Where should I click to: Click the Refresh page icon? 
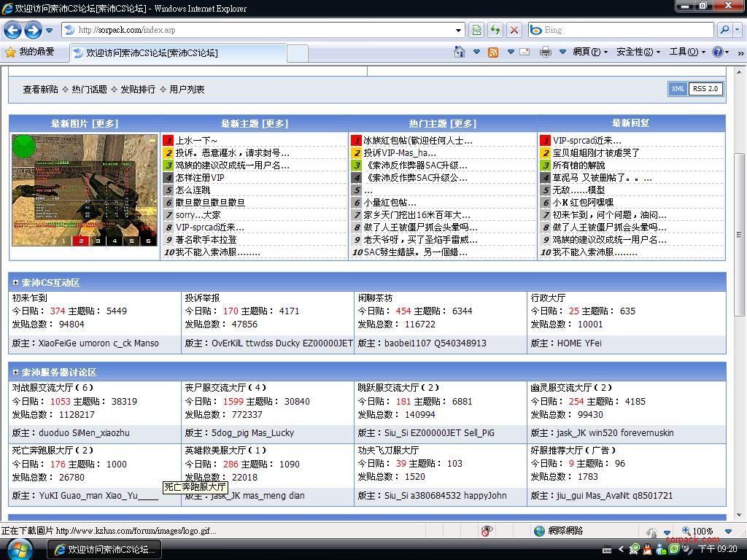(495, 30)
